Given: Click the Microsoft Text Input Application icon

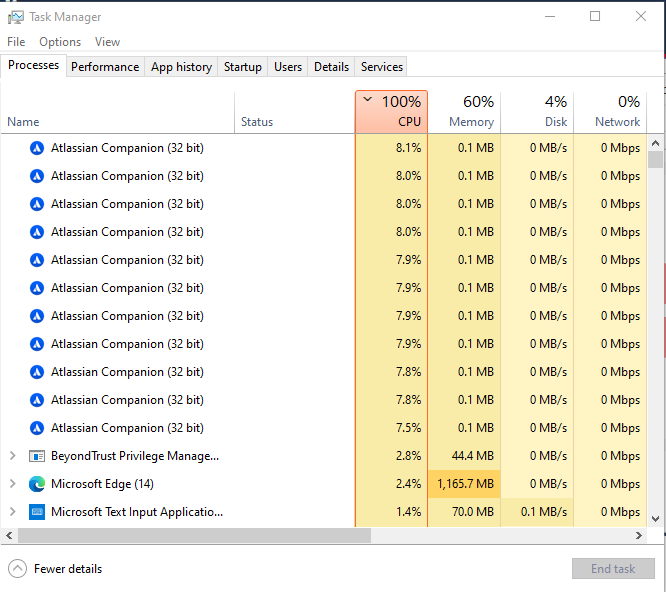Looking at the screenshot, I should 37,512.
